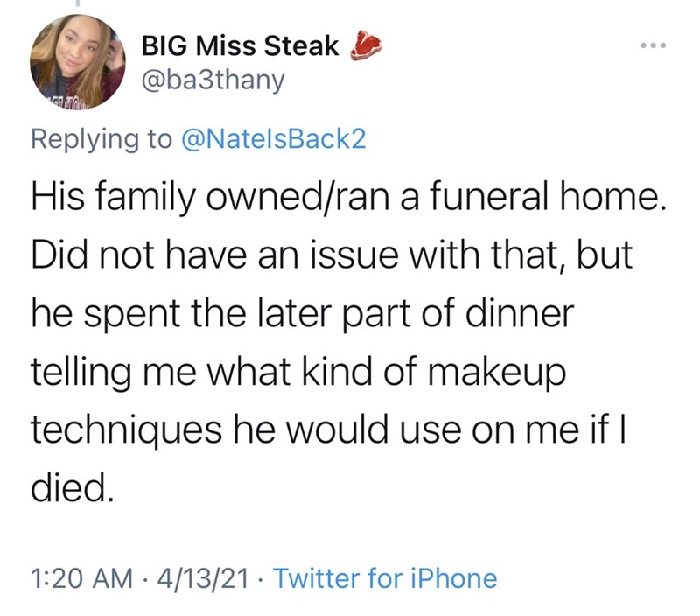Click the Twitter for iPhone source link
Image resolution: width=700 pixels, height=616 pixels.
click(387, 577)
